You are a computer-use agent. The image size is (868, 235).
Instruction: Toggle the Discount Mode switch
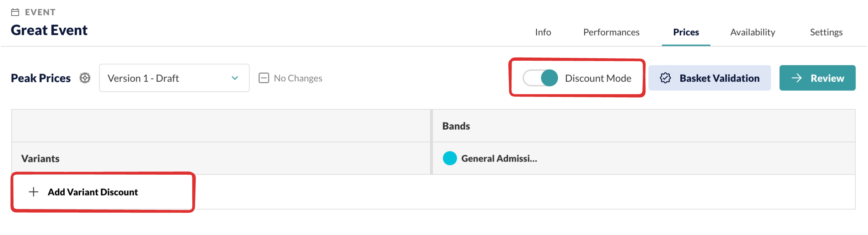click(x=540, y=78)
